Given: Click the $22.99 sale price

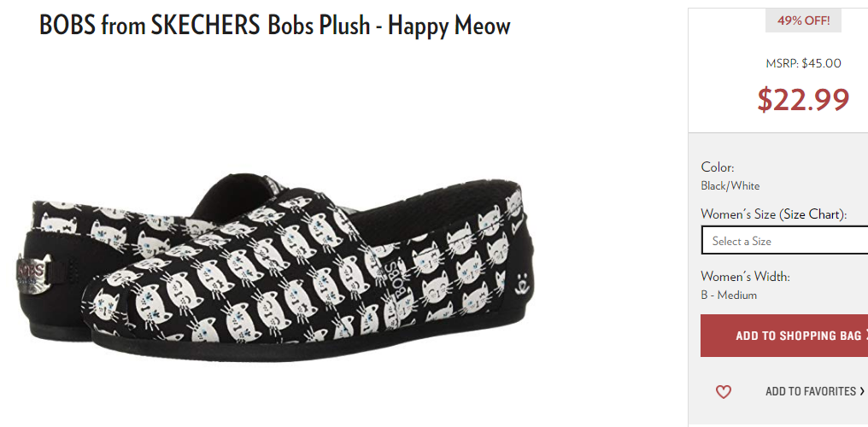Looking at the screenshot, I should 803,100.
